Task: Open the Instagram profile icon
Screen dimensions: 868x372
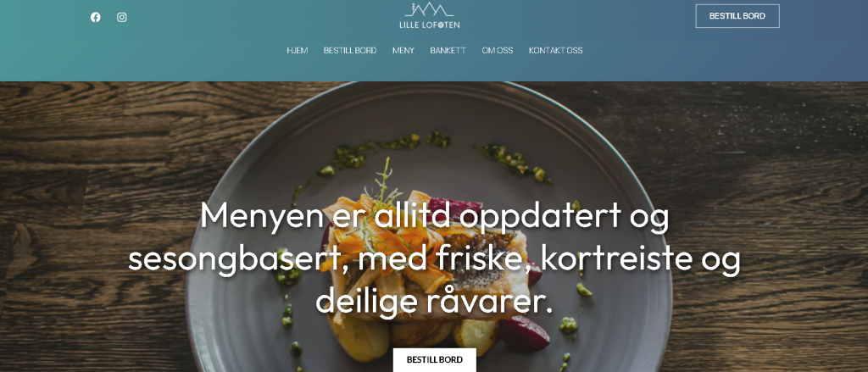Action: pyautogui.click(x=122, y=17)
